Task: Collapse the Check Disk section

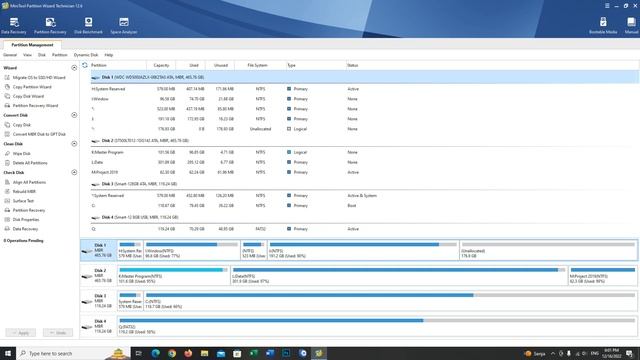Action: coord(74,172)
